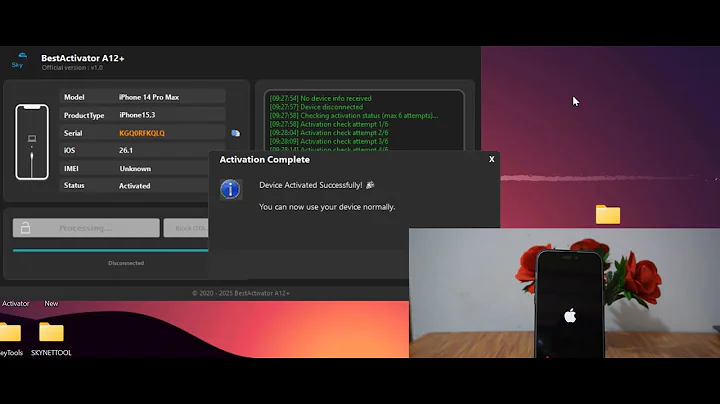
Task: Click 'You can now use your device normally.' text
Action: click(327, 207)
